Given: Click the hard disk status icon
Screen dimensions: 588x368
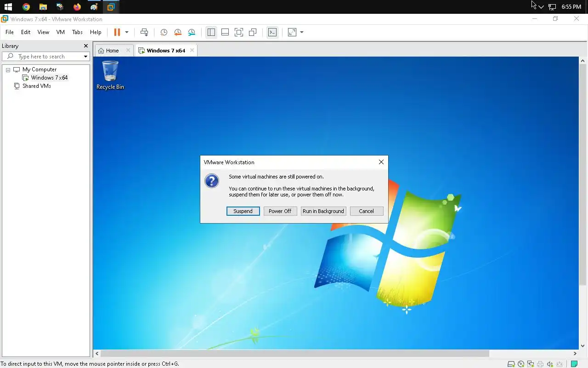Looking at the screenshot, I should (x=511, y=364).
